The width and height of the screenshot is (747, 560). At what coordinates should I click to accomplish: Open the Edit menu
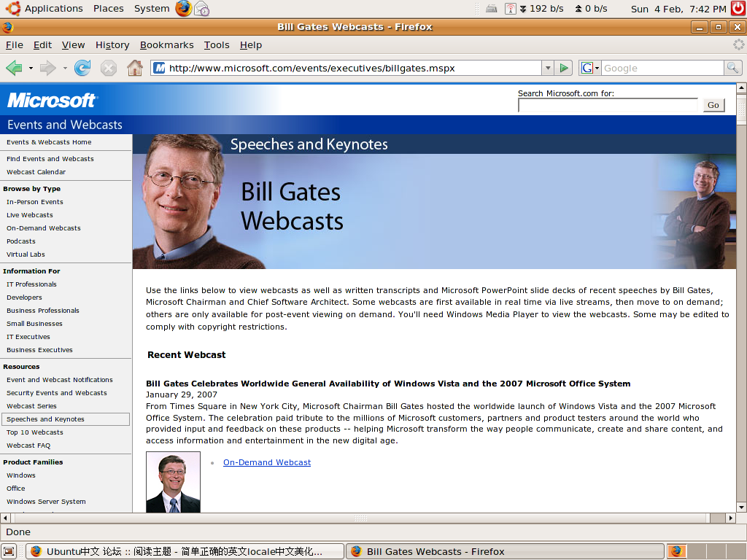[x=42, y=44]
